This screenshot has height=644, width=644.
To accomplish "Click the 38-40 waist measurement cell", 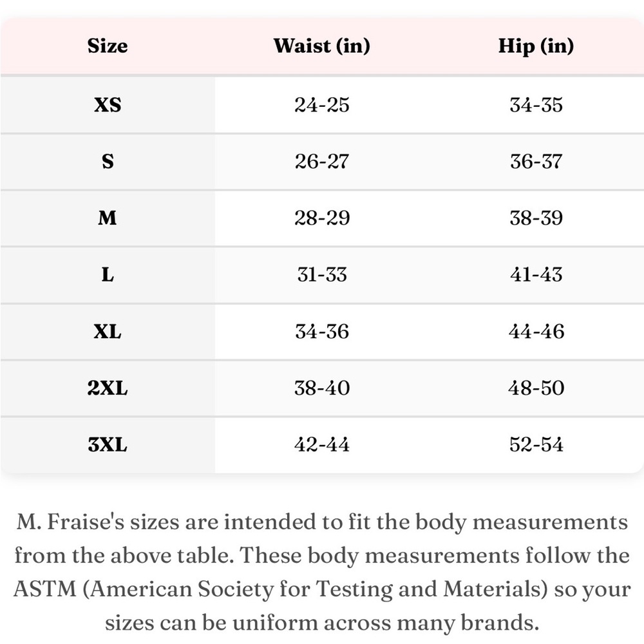I will click(321, 388).
